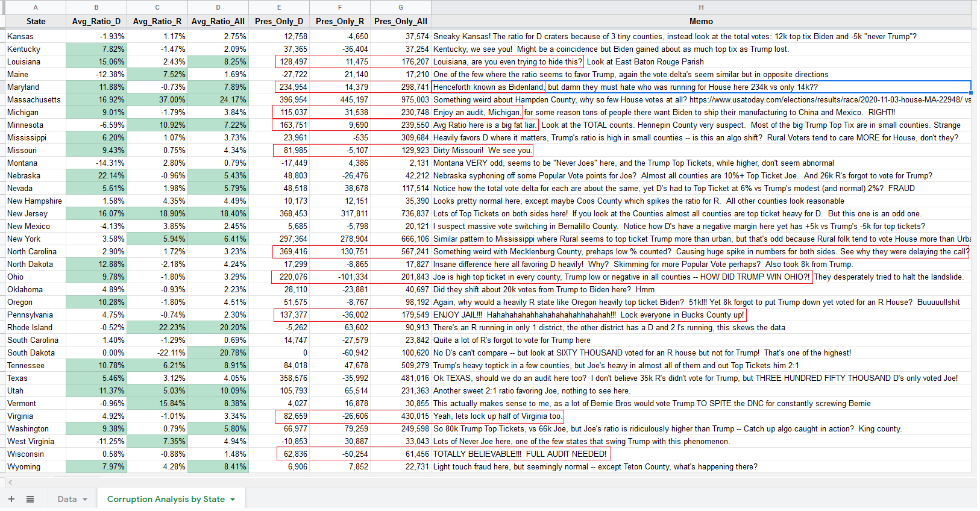Screen dimensions: 980x511
Task: Click the Pres_Only_D header cell
Action: [279, 21]
